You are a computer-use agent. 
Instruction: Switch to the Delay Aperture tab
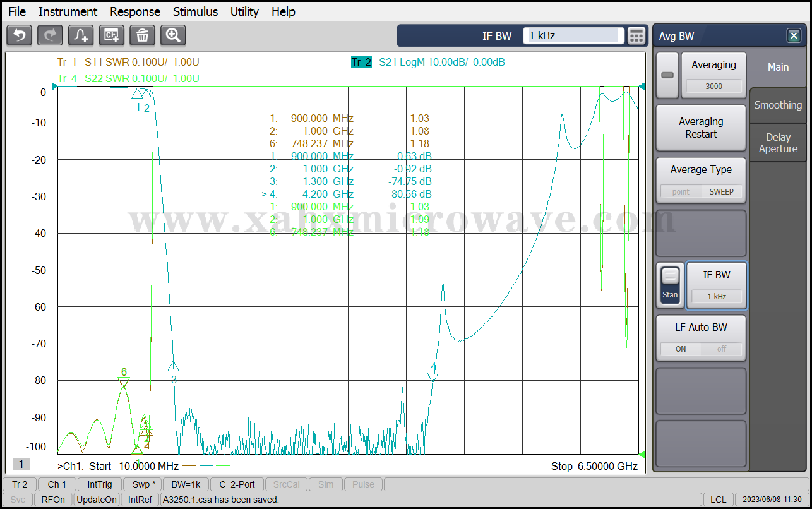(x=778, y=143)
